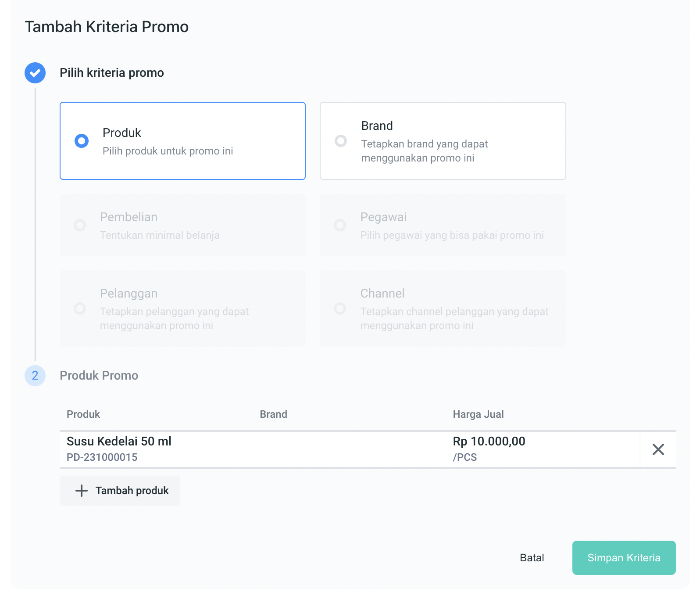This screenshot has height=603, width=700.
Task: Click the Rp 10.000,00 price cell
Action: pos(489,441)
